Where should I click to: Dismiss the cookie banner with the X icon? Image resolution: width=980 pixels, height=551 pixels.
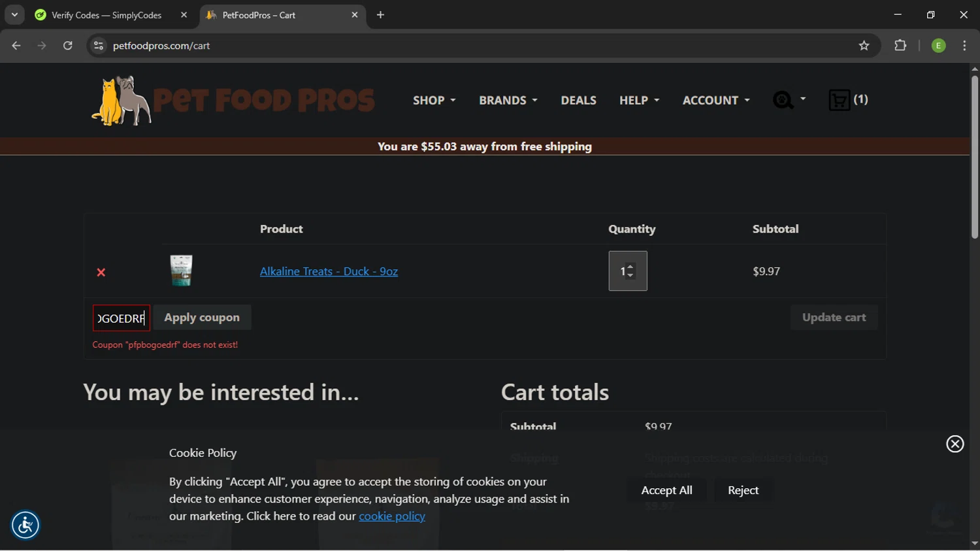click(955, 444)
